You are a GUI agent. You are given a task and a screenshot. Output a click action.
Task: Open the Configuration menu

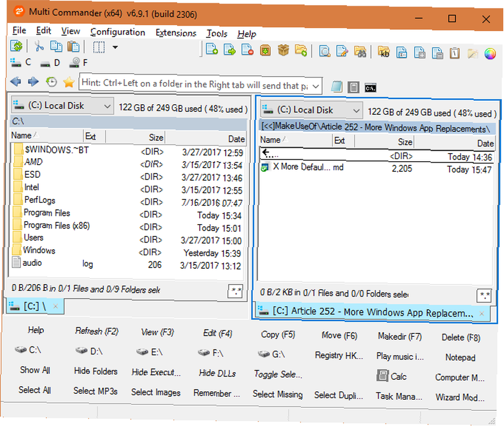click(117, 32)
